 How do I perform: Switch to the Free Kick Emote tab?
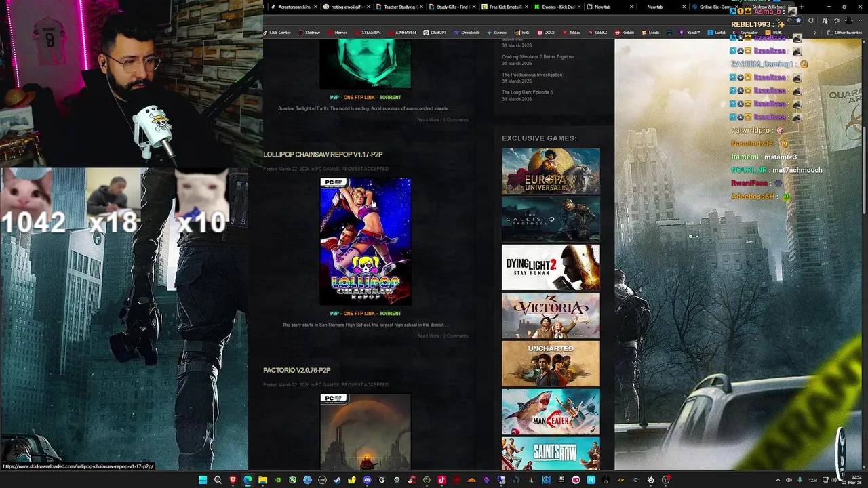tap(506, 7)
